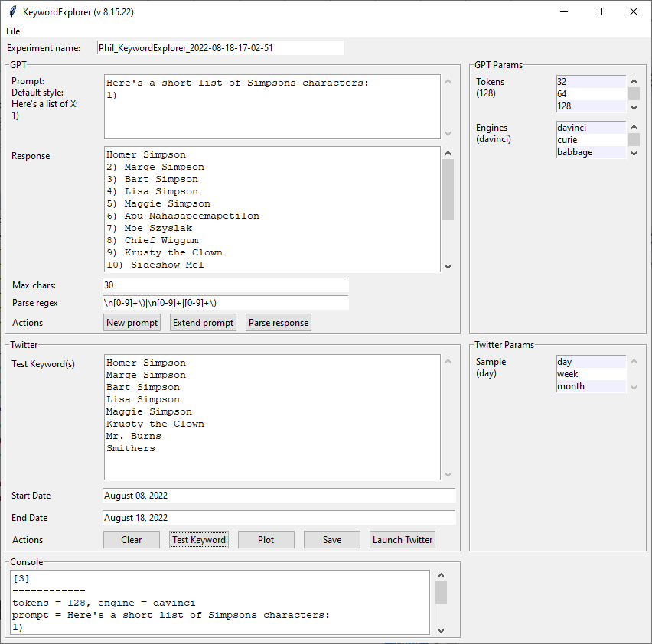Click "Homer Simpson" in Test Keyword(s) box
The height and width of the screenshot is (644, 652).
coord(146,363)
